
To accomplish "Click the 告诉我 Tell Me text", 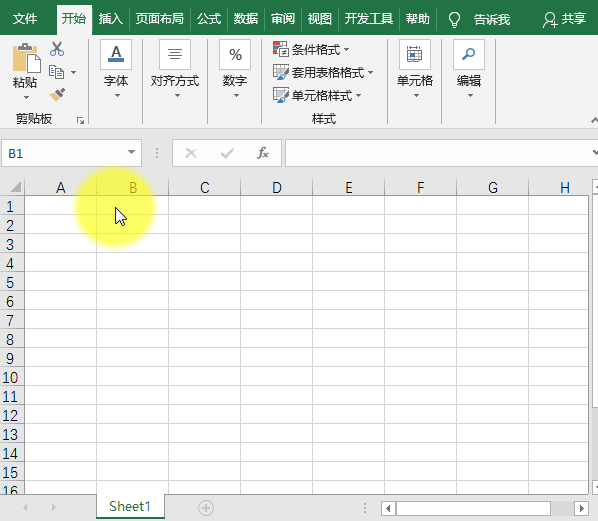I will [x=492, y=19].
